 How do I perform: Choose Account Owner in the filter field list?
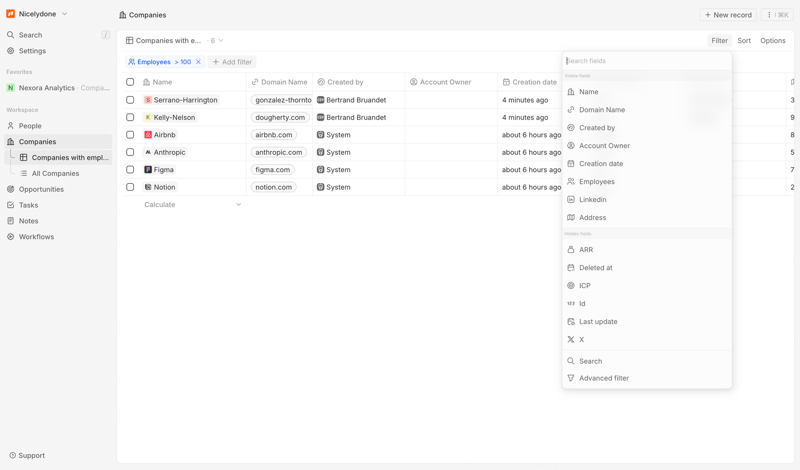646,145
